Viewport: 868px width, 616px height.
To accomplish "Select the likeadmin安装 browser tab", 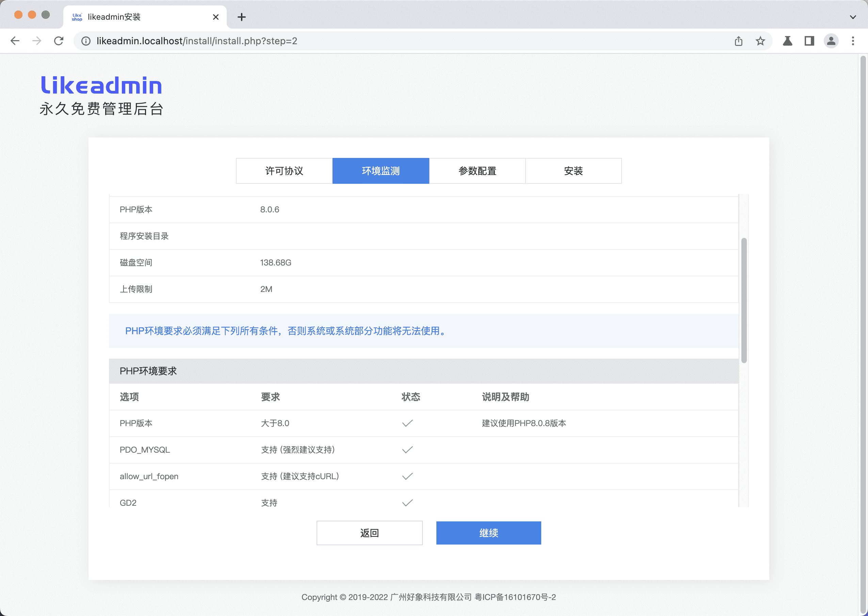I will click(145, 17).
